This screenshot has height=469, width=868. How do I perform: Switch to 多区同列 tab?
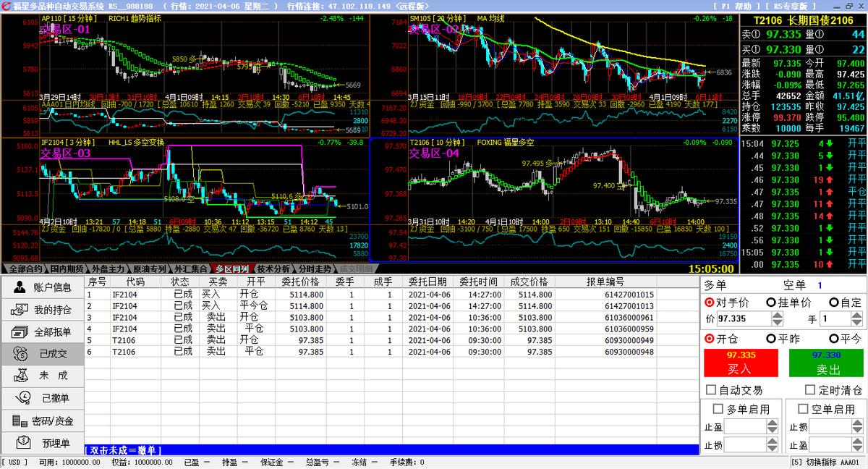233,269
